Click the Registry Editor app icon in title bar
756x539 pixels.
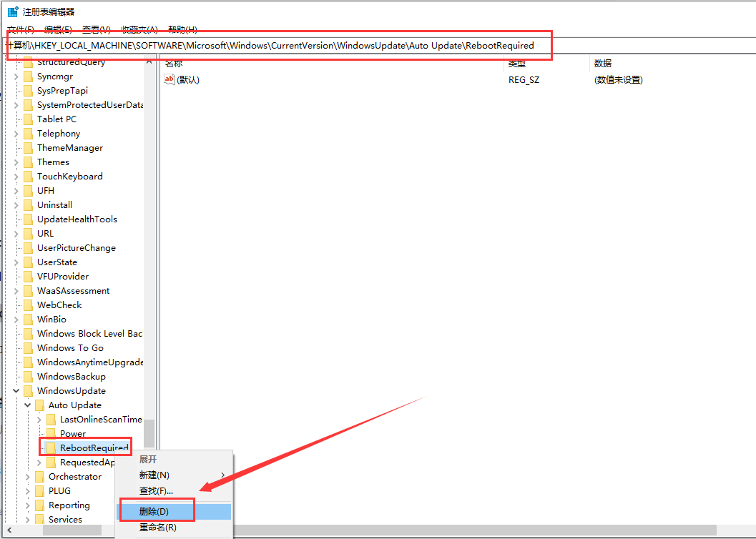13,11
